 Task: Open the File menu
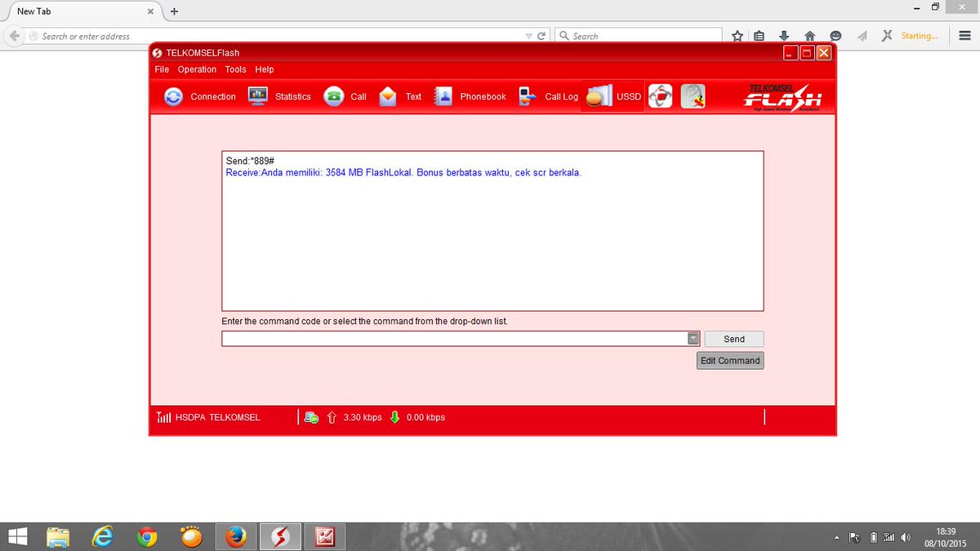[x=162, y=69]
